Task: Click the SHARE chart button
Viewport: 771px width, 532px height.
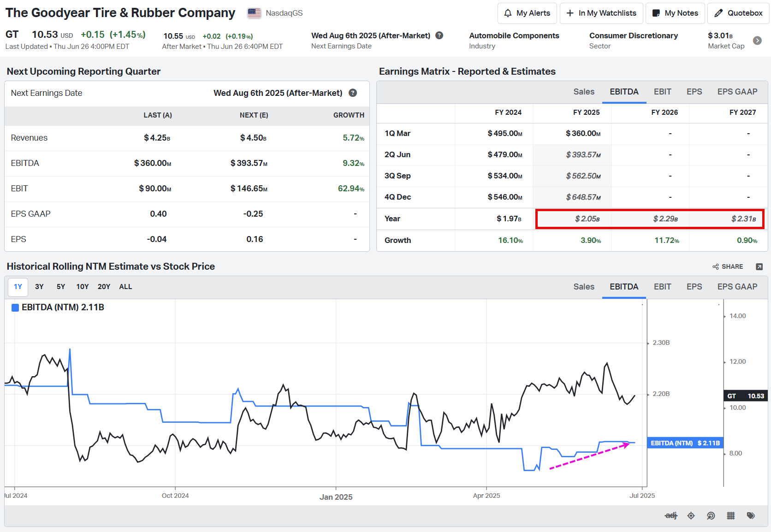Action: click(x=728, y=266)
